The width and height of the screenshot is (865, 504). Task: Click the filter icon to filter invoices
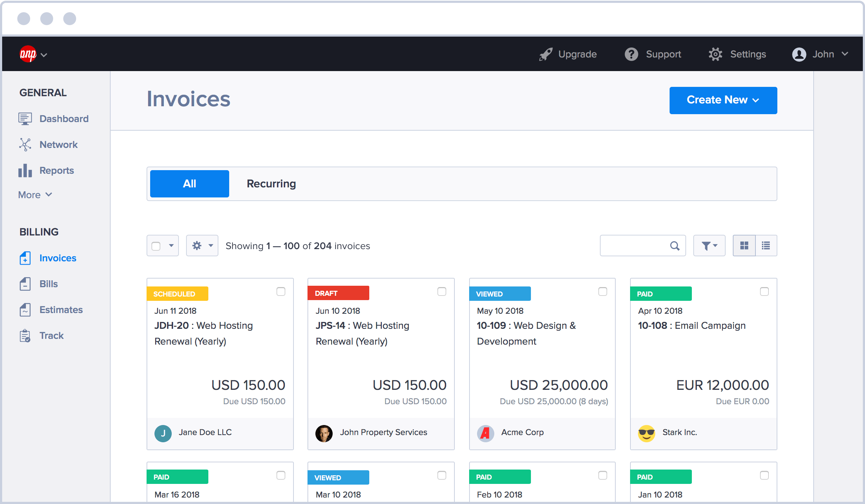tap(711, 246)
